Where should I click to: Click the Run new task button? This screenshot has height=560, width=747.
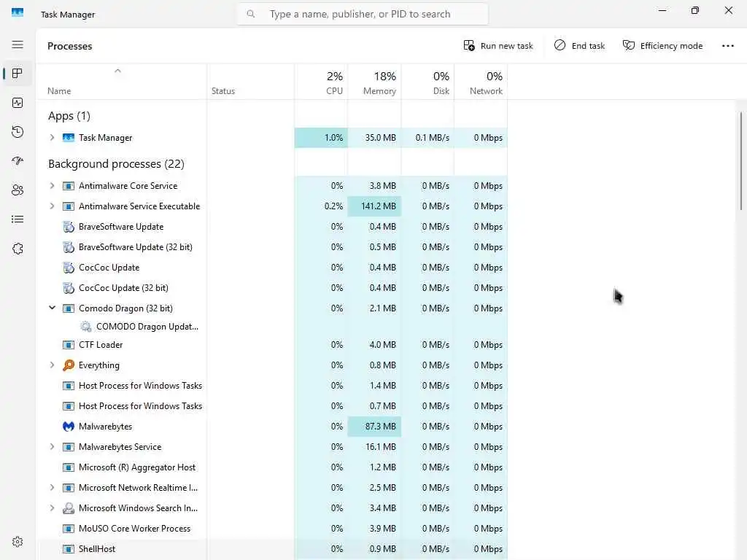498,46
